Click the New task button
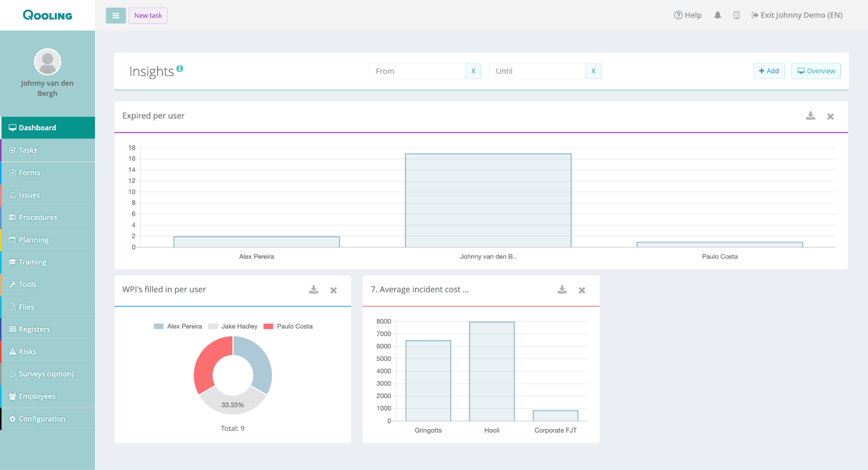868x470 pixels. coord(148,16)
